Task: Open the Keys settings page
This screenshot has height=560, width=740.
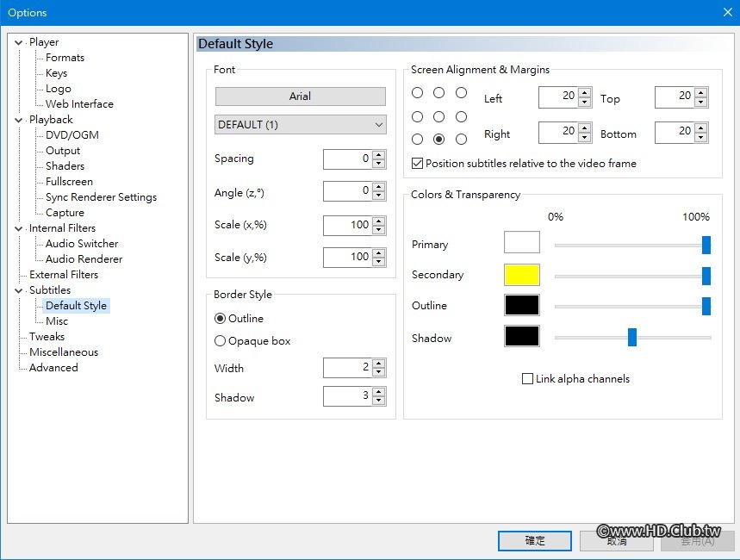Action: 56,73
